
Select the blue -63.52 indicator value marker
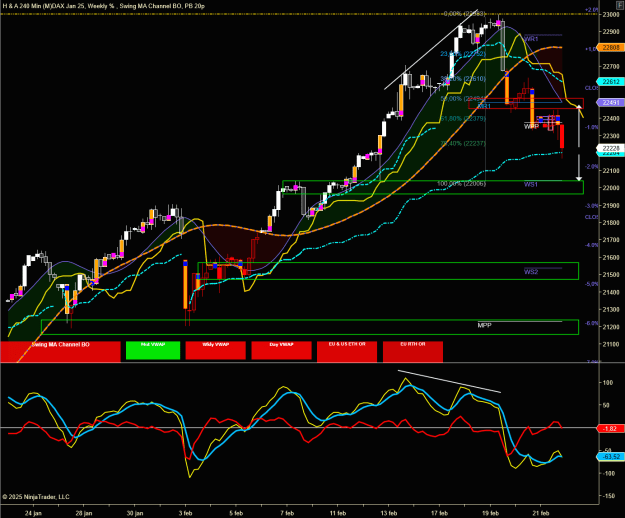[x=610, y=457]
